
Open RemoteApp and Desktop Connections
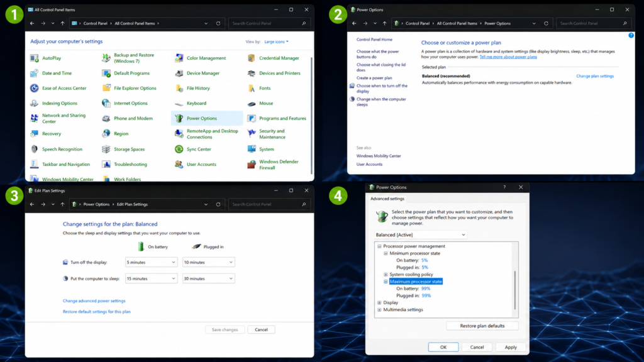206,134
